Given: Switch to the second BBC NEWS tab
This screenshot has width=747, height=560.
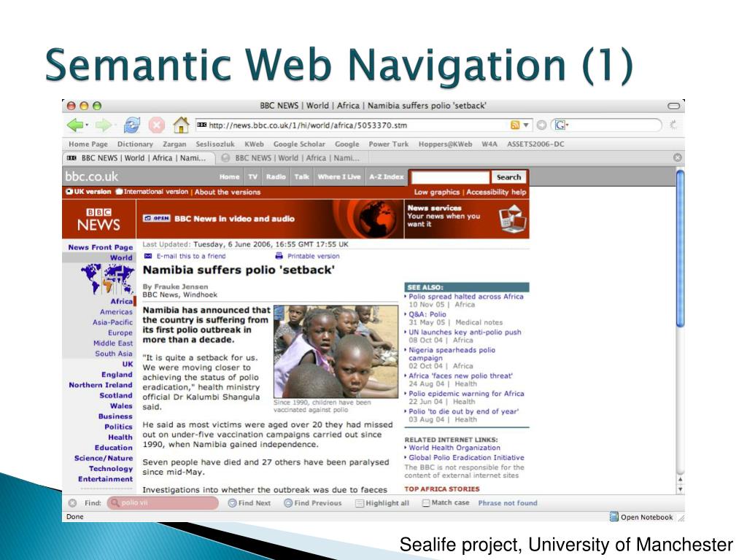Looking at the screenshot, I should click(292, 157).
